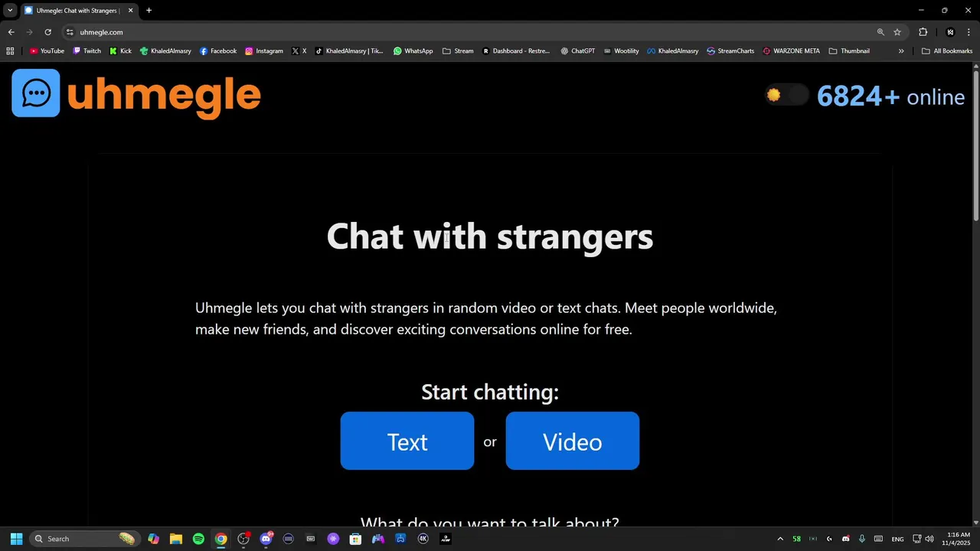The height and width of the screenshot is (551, 980).
Task: Open the X bookmark
Action: 299,51
